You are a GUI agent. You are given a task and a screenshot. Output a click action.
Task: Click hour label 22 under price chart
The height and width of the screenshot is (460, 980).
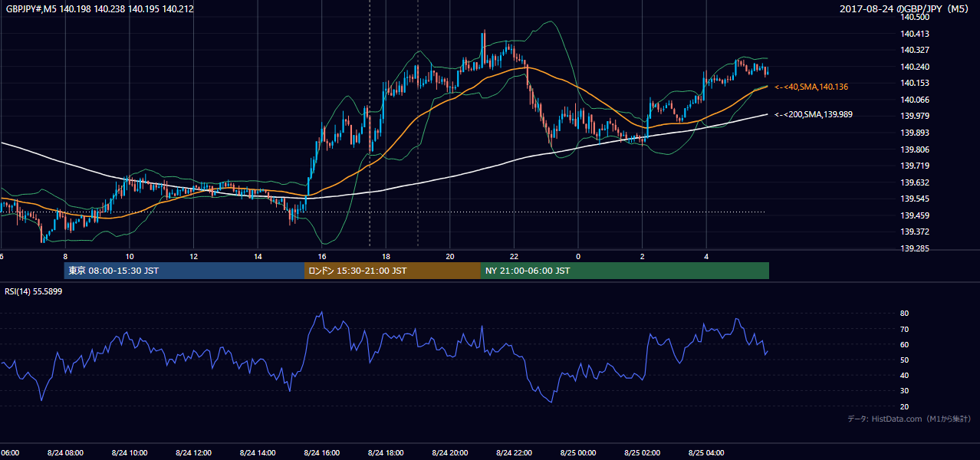click(515, 257)
